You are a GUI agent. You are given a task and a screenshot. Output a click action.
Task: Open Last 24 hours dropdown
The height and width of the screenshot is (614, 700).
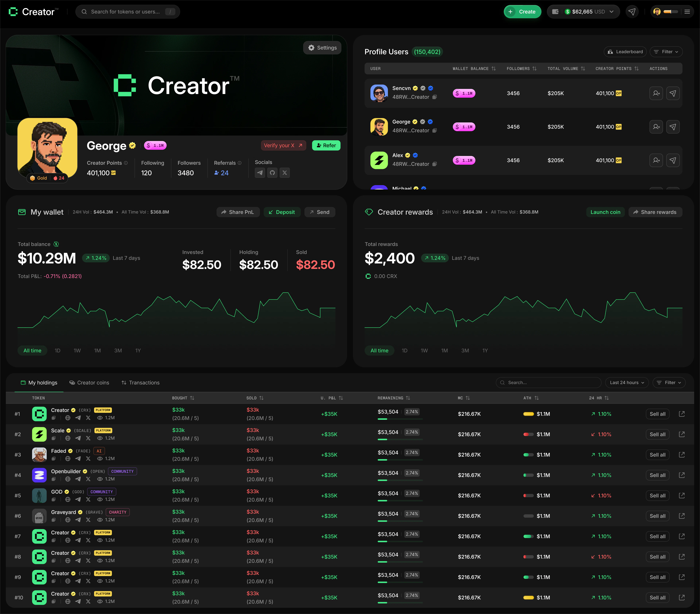[x=627, y=383]
